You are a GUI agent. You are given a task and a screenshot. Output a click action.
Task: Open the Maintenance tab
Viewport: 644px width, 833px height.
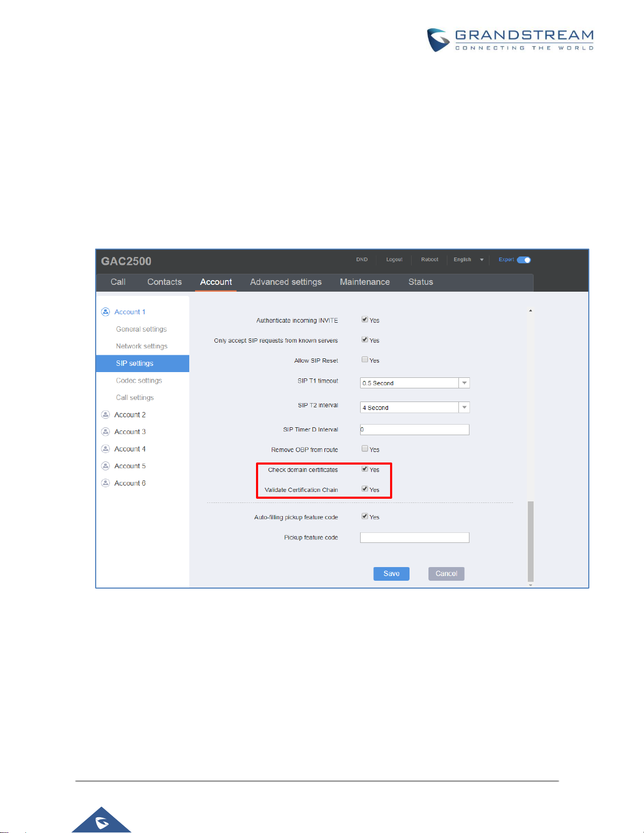point(365,282)
